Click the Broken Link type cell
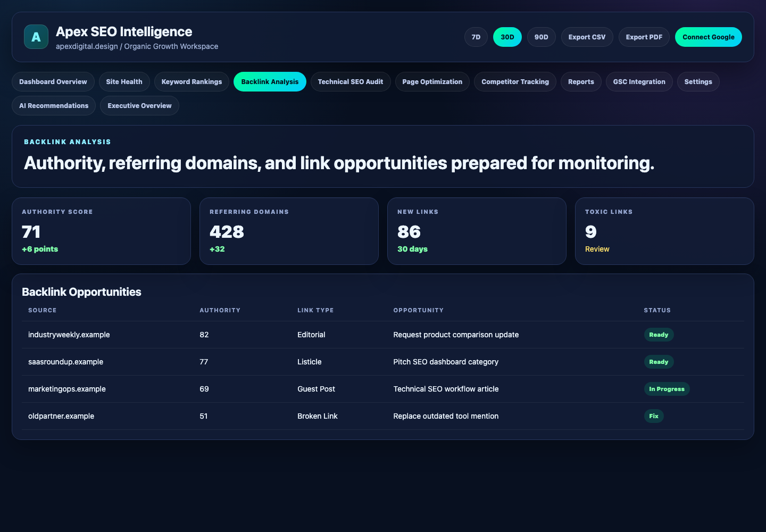Image resolution: width=766 pixels, height=532 pixels. point(318,416)
